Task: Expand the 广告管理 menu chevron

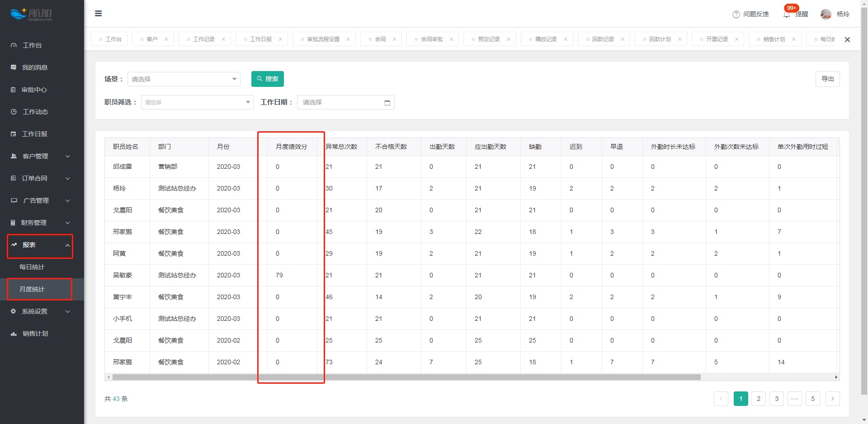Action: click(68, 201)
